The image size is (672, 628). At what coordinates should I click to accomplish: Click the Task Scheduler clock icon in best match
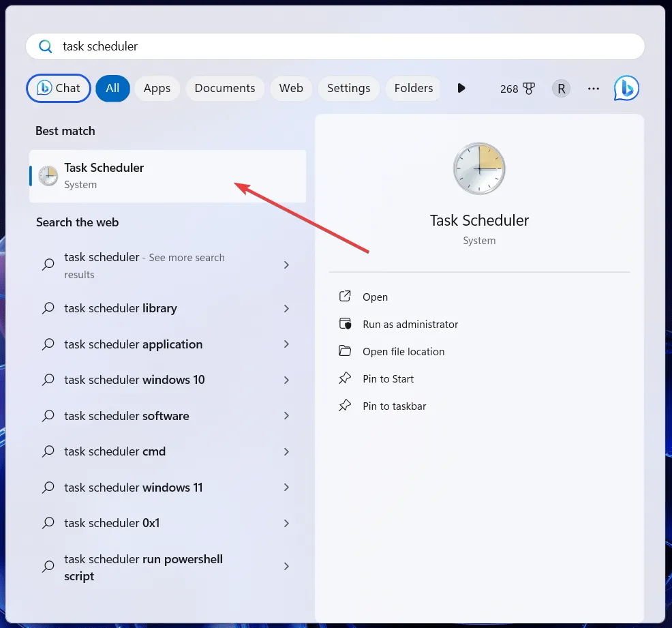[x=48, y=176]
